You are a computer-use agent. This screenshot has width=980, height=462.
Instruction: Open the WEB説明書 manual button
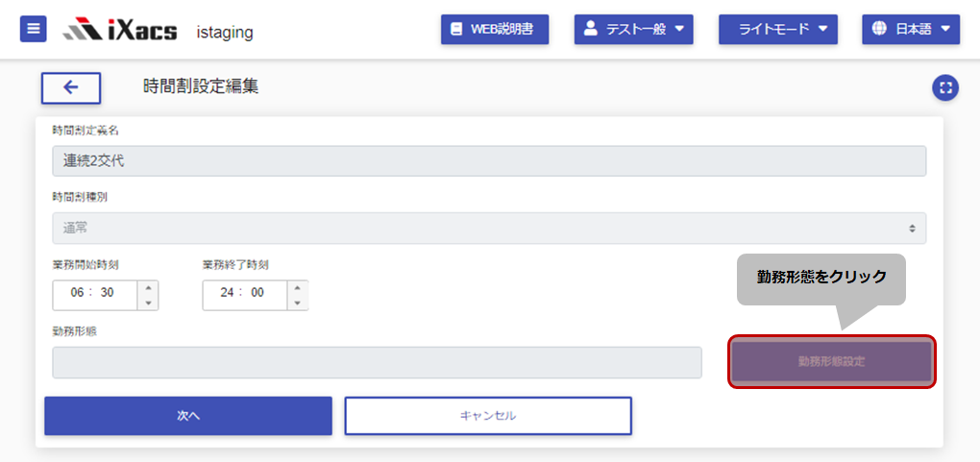tap(495, 30)
